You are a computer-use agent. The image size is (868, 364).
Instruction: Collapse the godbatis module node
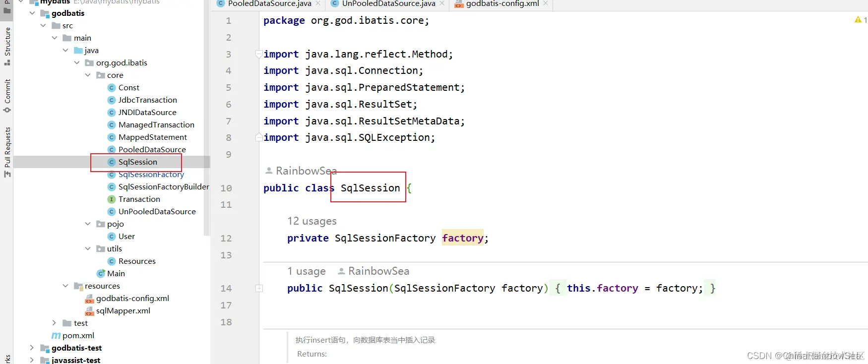pos(32,13)
